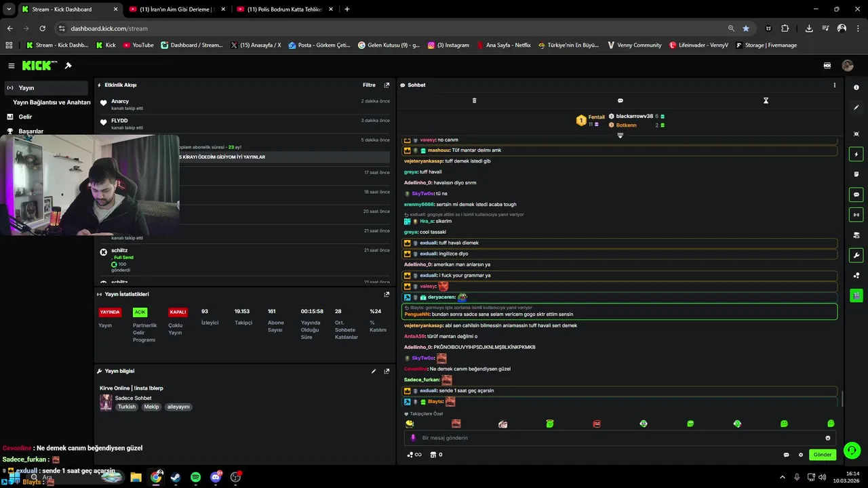Click the channel points icon in right sidebar
Screen dimensions: 868x488
click(x=856, y=275)
